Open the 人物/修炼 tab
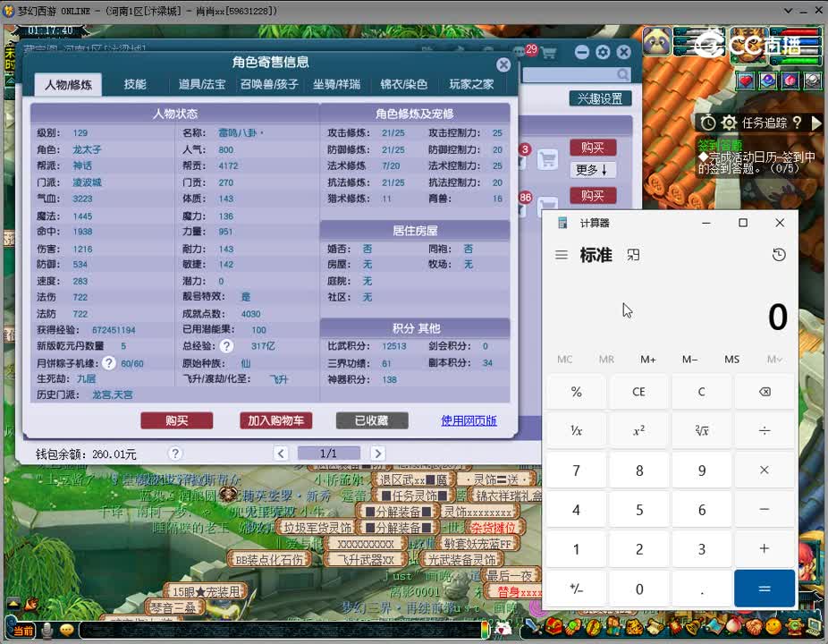 [68, 85]
